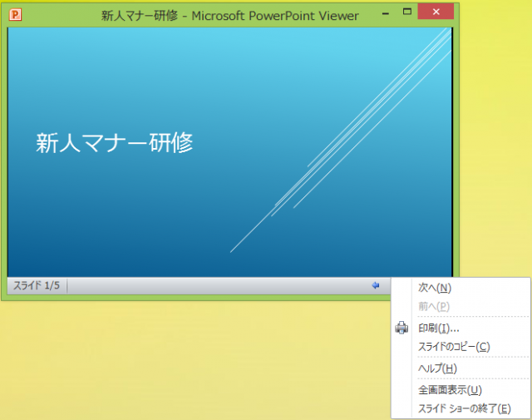The width and height of the screenshot is (532, 420).
Task: Click the printer icon in context menu
Action: [x=401, y=328]
